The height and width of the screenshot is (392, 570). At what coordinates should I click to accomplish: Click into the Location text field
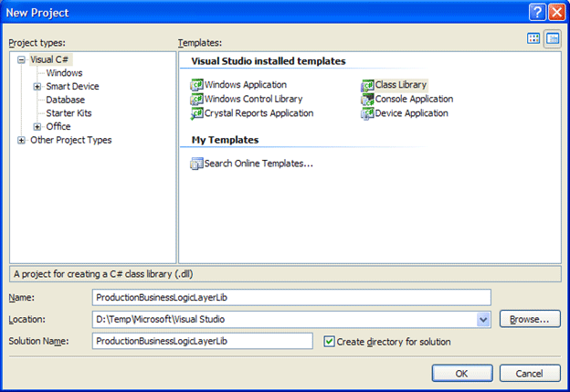[x=284, y=319]
